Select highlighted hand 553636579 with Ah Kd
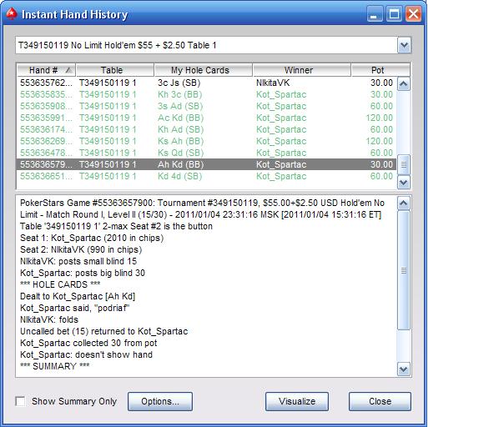504x427 pixels. 206,164
